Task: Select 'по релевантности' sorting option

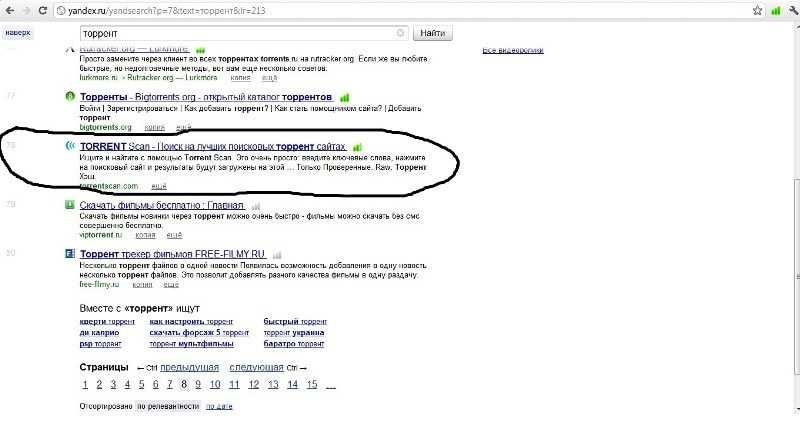Action: (x=168, y=407)
